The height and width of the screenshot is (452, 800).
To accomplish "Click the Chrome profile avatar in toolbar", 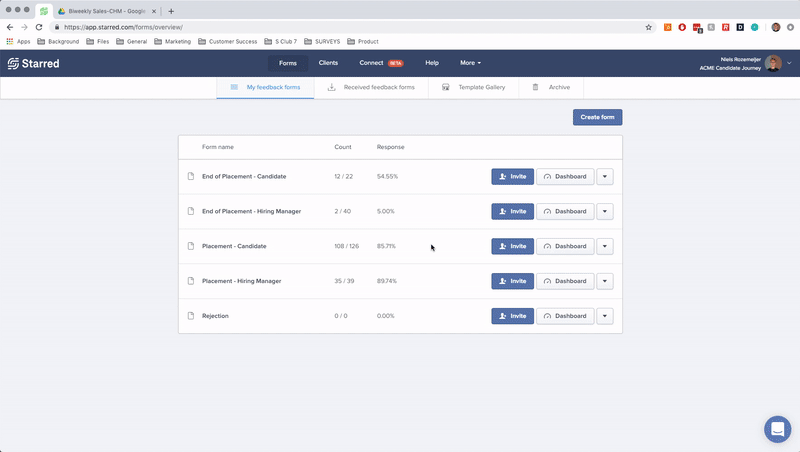I will (776, 27).
